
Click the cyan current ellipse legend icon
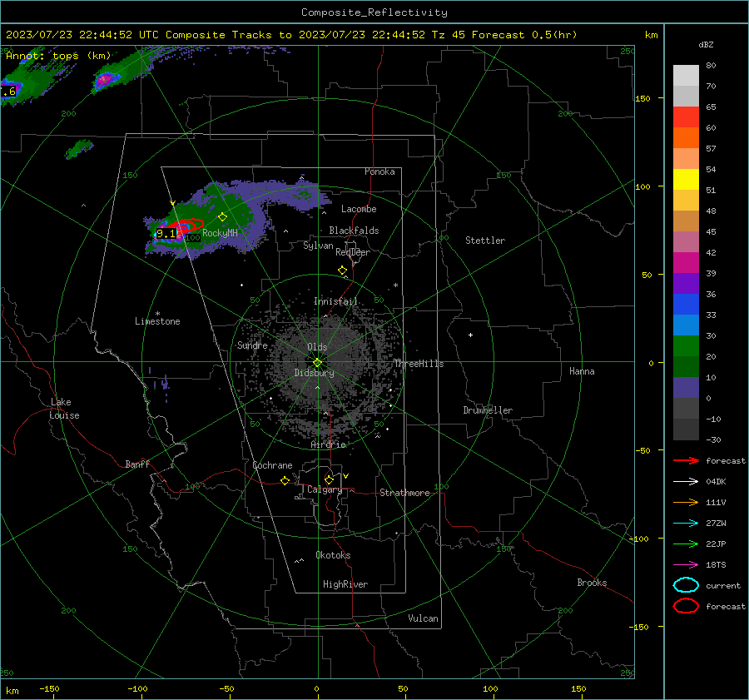click(x=686, y=585)
